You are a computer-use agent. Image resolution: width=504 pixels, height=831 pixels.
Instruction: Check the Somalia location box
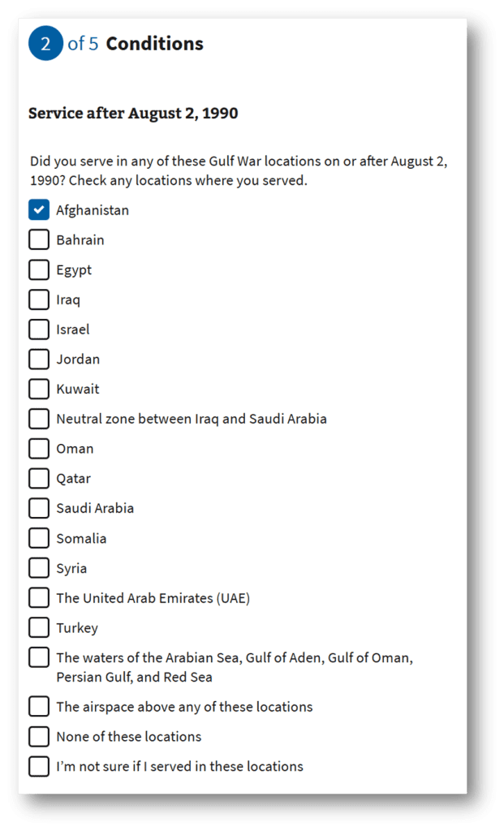click(x=38, y=538)
